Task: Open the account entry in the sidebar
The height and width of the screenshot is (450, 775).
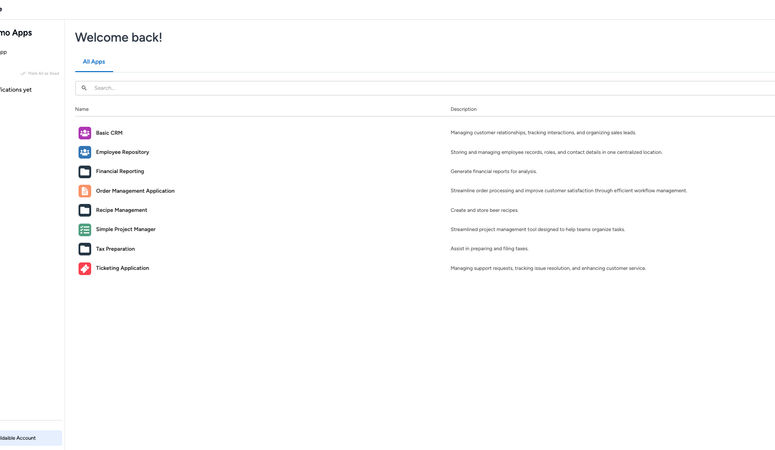Action: pyautogui.click(x=30, y=438)
